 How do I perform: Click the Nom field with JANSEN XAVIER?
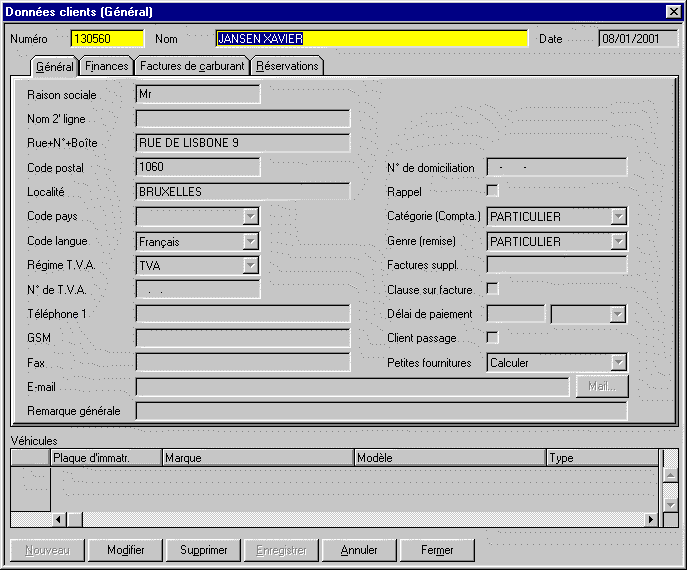[x=371, y=39]
